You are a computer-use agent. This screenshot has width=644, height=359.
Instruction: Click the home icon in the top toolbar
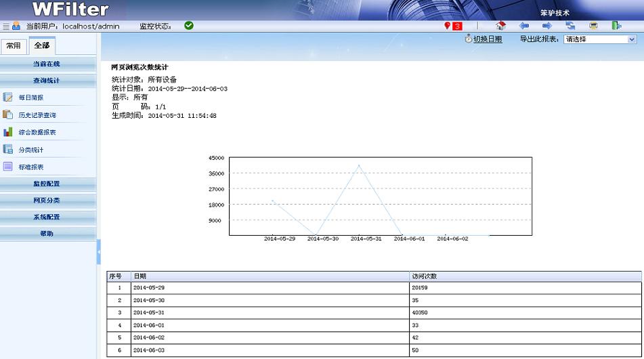point(501,26)
